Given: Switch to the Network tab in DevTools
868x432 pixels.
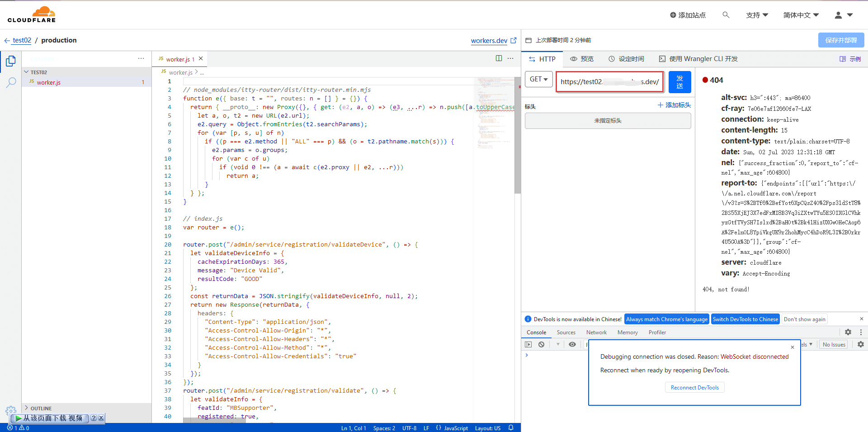Looking at the screenshot, I should [x=596, y=332].
